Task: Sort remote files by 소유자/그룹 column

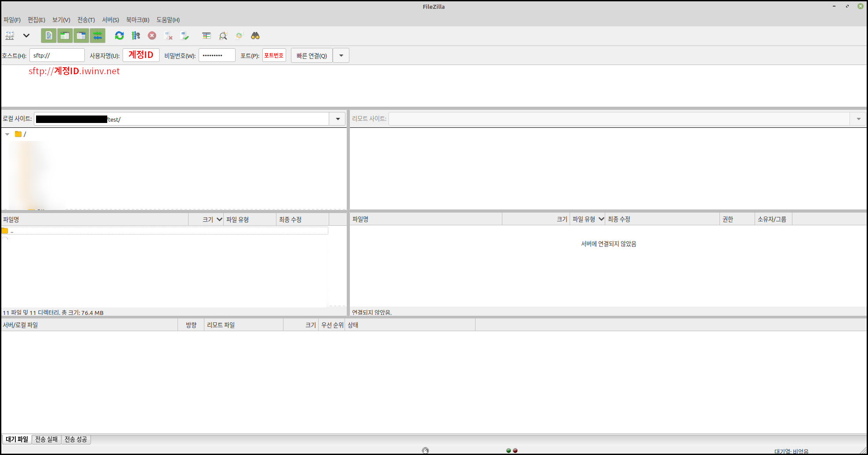Action: pyautogui.click(x=774, y=219)
